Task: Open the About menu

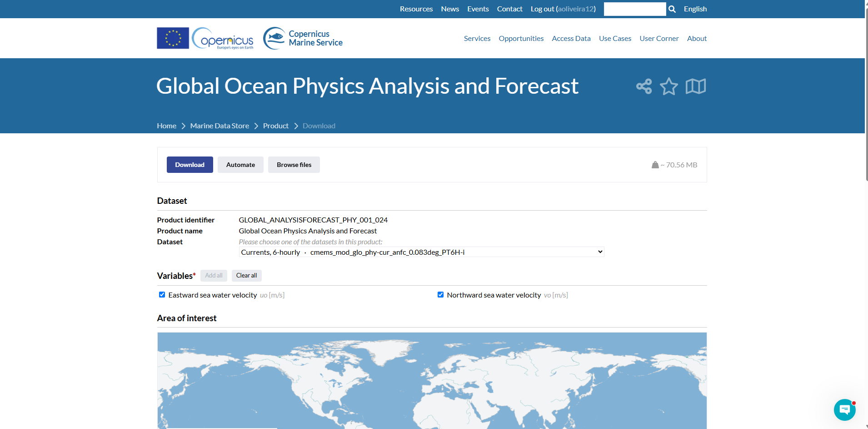Action: click(x=697, y=39)
